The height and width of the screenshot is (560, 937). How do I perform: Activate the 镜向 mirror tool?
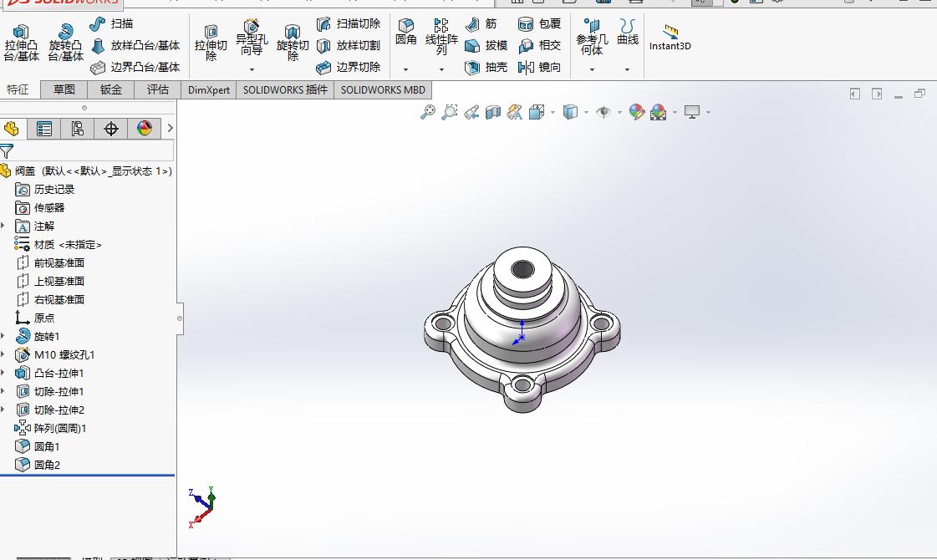point(539,67)
